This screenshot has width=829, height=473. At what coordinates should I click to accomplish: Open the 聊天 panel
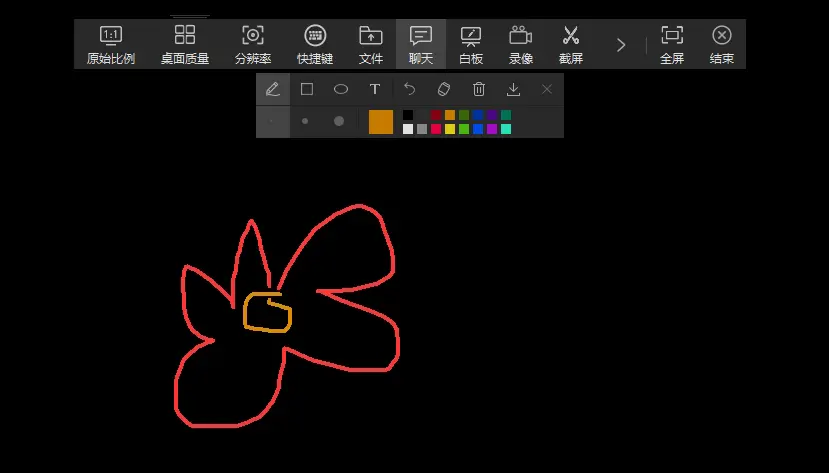coord(421,44)
